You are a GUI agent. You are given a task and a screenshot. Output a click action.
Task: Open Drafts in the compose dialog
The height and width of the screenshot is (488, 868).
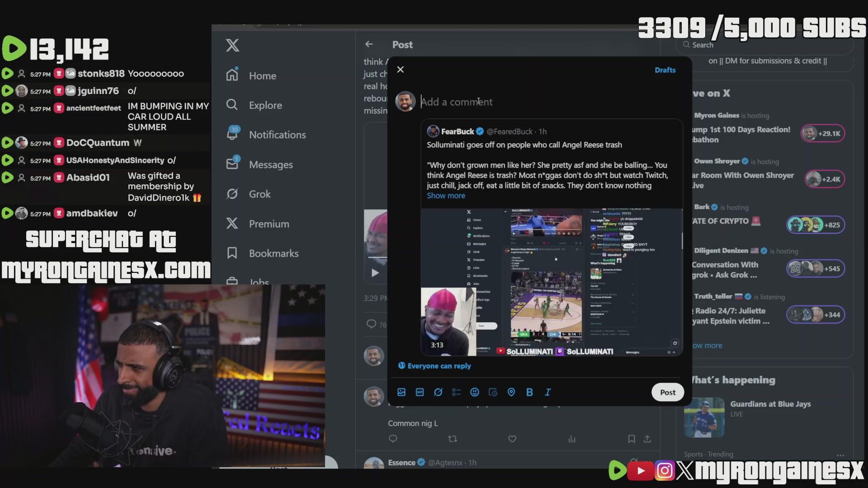pos(665,70)
